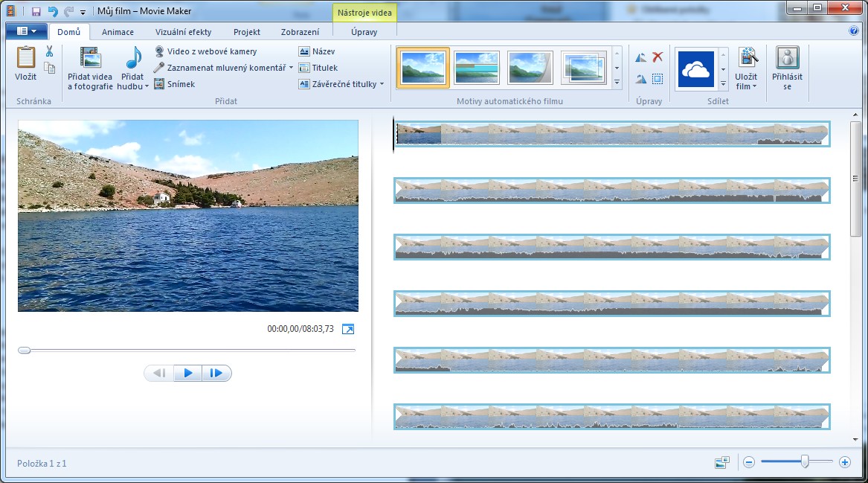Click the Play button
The height and width of the screenshot is (483, 868).
click(187, 374)
